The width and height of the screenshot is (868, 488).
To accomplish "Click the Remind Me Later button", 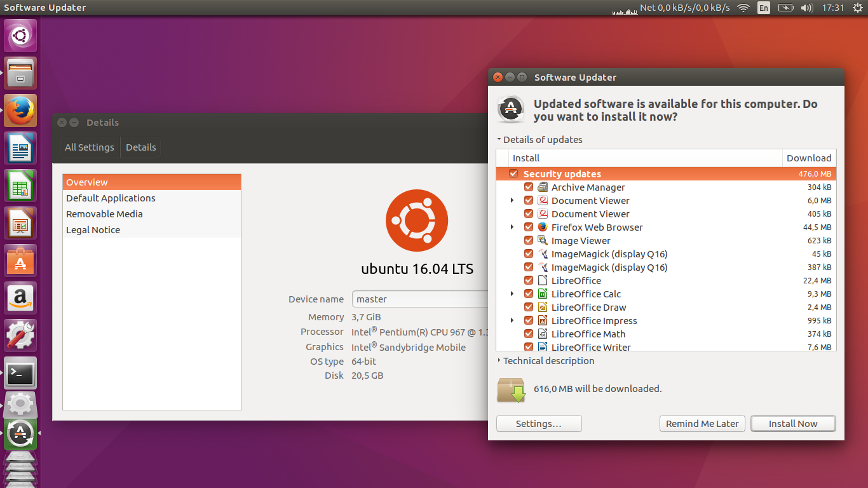I will point(702,424).
